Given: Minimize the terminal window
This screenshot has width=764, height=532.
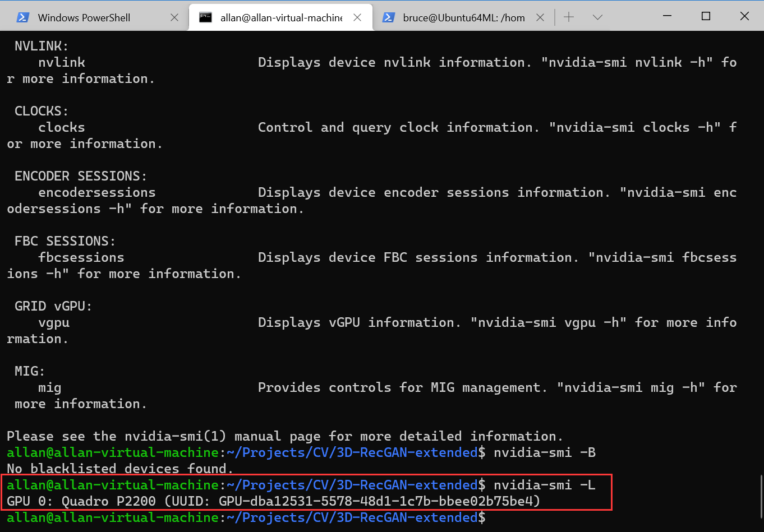Looking at the screenshot, I should (668, 16).
